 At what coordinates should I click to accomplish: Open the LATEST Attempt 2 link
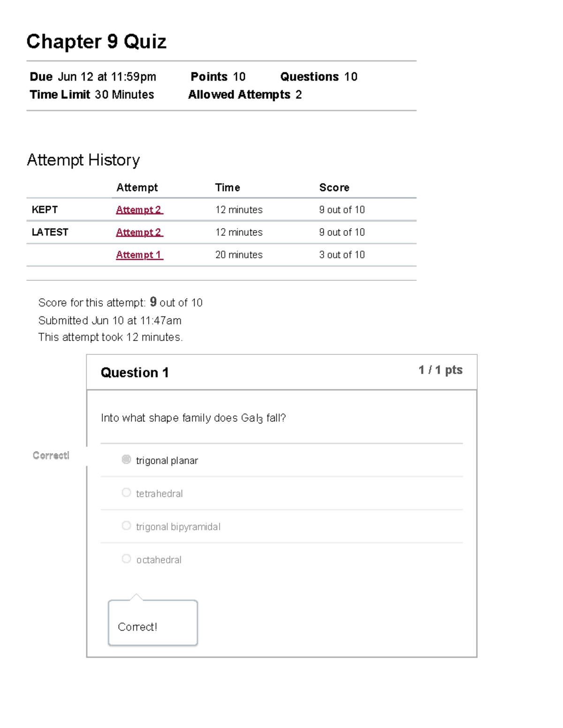pos(139,232)
